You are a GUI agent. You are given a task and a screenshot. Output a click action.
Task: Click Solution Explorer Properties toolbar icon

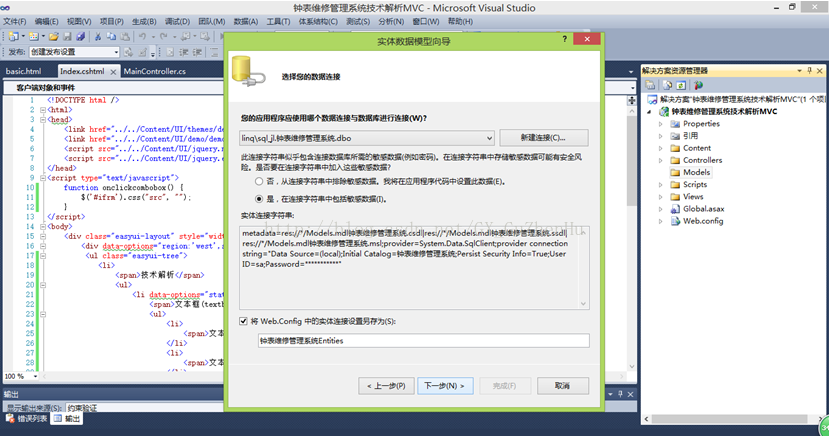pyautogui.click(x=650, y=85)
